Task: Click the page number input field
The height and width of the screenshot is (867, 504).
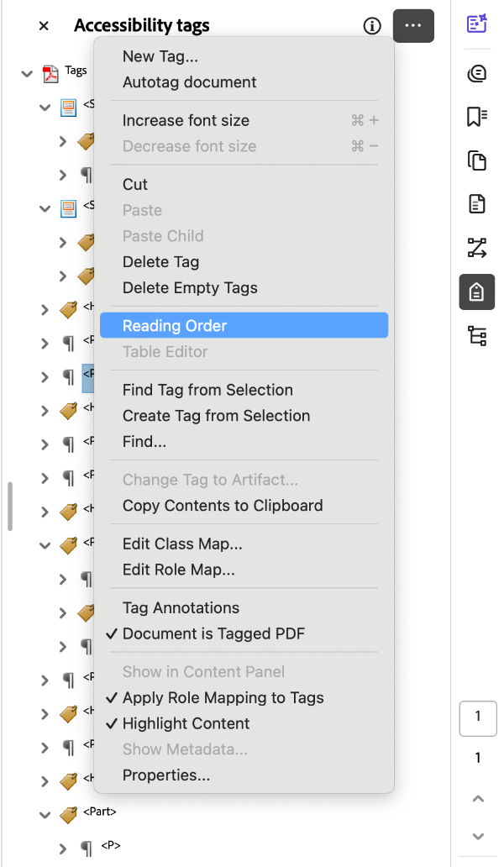Action: click(x=478, y=718)
